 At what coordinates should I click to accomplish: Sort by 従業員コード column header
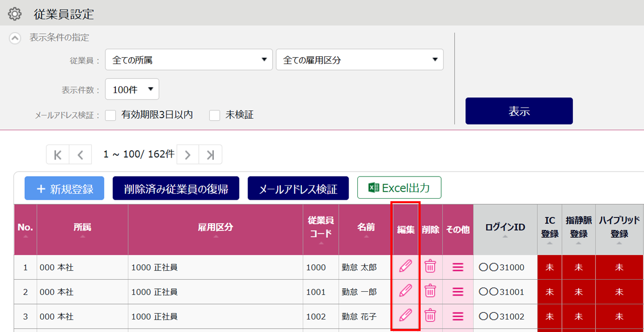321,229
